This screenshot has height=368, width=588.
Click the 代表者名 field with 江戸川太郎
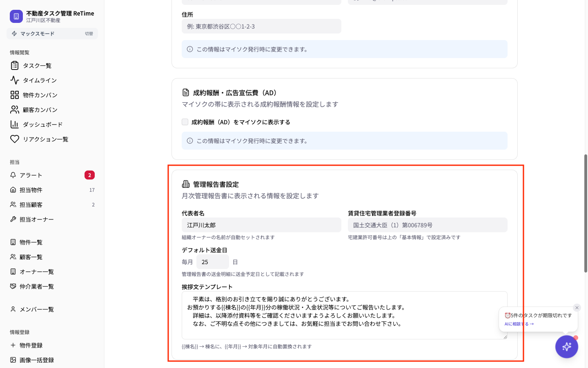pos(261,225)
